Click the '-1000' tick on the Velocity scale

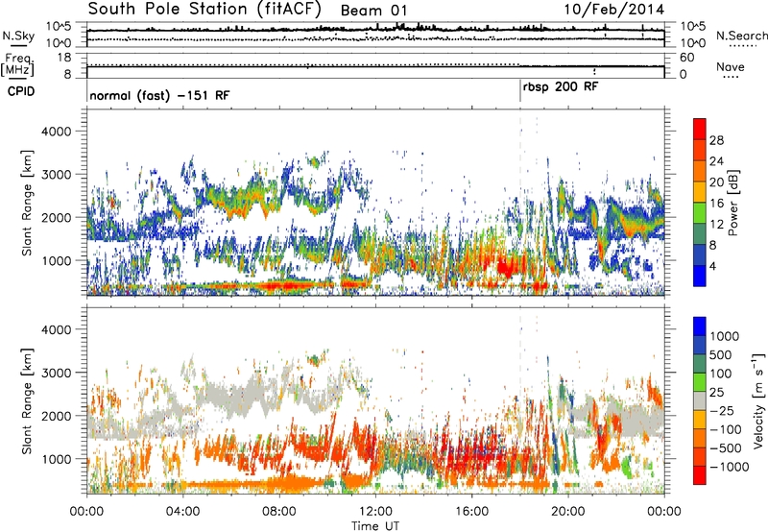[729, 467]
